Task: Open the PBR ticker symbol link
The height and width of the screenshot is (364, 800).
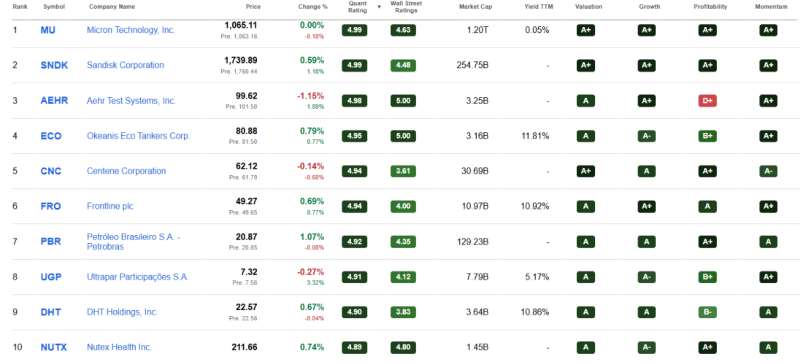Action: (51, 241)
